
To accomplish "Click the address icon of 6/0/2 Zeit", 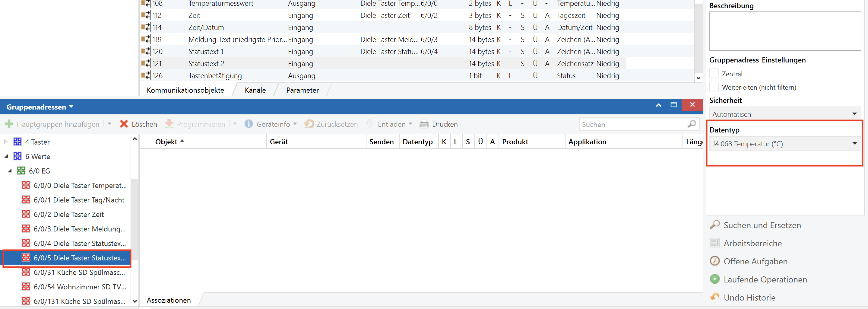I will tap(26, 214).
